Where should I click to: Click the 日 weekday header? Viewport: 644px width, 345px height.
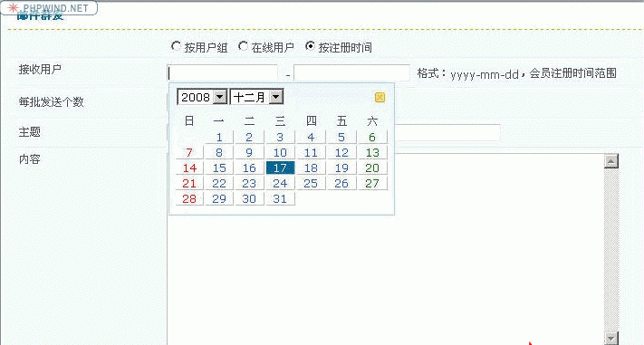[x=189, y=120]
